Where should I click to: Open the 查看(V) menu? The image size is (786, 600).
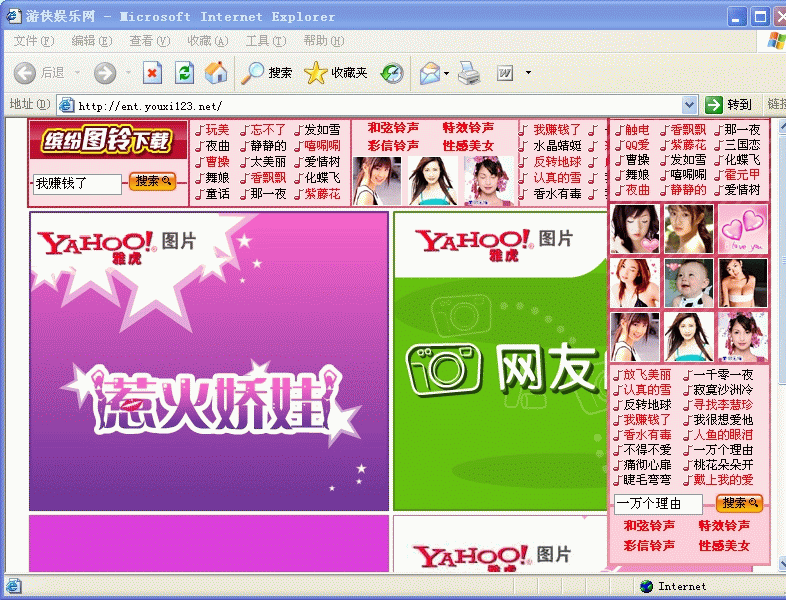(150, 41)
